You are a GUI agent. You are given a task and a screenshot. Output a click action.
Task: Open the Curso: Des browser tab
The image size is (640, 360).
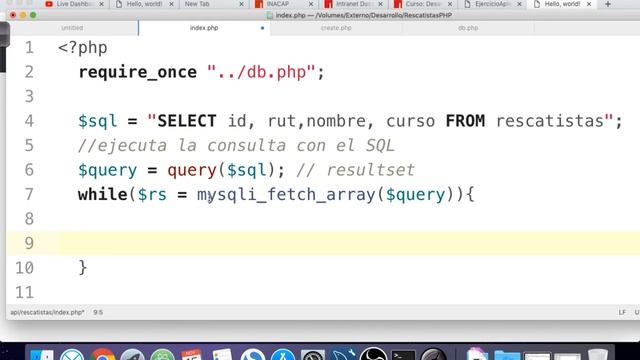(422, 4)
